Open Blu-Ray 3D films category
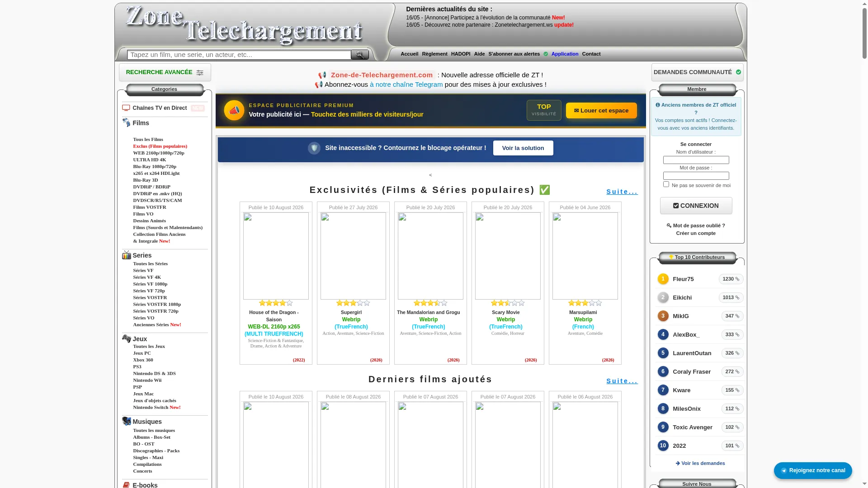The height and width of the screenshot is (488, 868). pos(146,180)
